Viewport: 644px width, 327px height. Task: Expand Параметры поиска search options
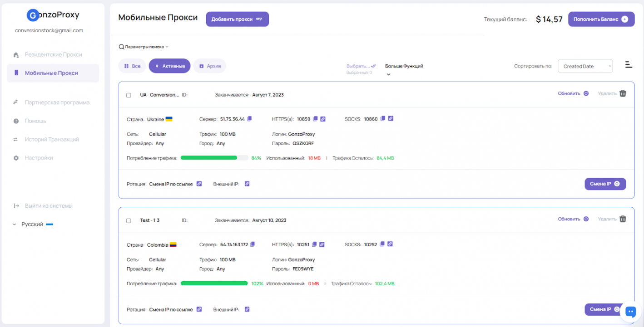(x=144, y=47)
